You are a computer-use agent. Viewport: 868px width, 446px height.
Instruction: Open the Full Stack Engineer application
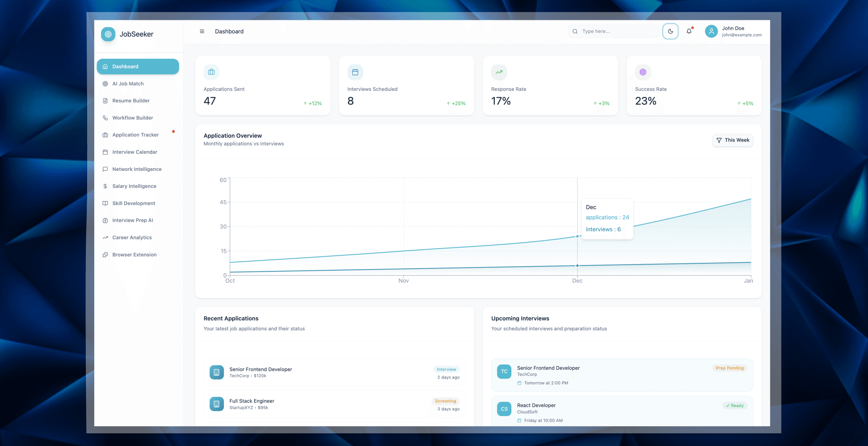click(x=252, y=401)
